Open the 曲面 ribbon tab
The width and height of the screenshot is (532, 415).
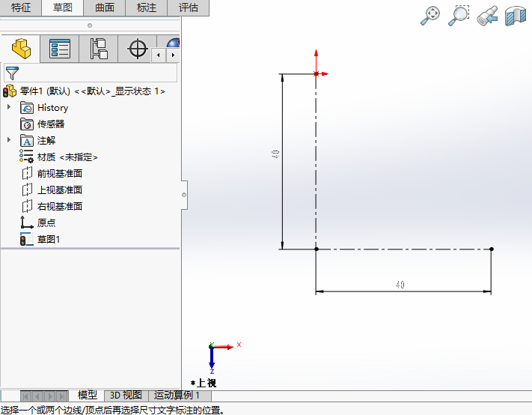pyautogui.click(x=105, y=7)
